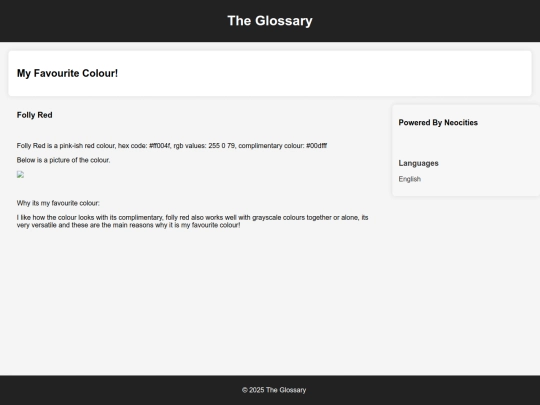
Task: Click 'pink-ish red colour' phrase in description
Action: coord(87,146)
